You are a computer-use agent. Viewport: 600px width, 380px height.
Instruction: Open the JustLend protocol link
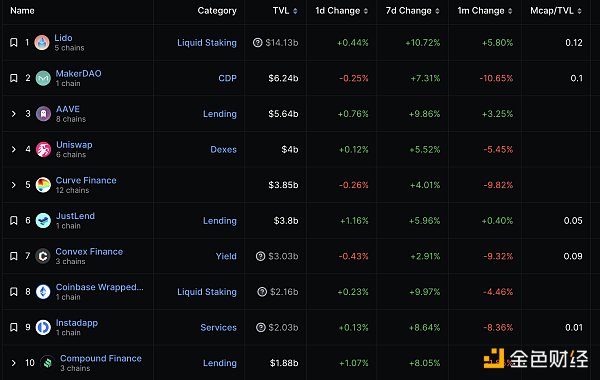pos(75,216)
